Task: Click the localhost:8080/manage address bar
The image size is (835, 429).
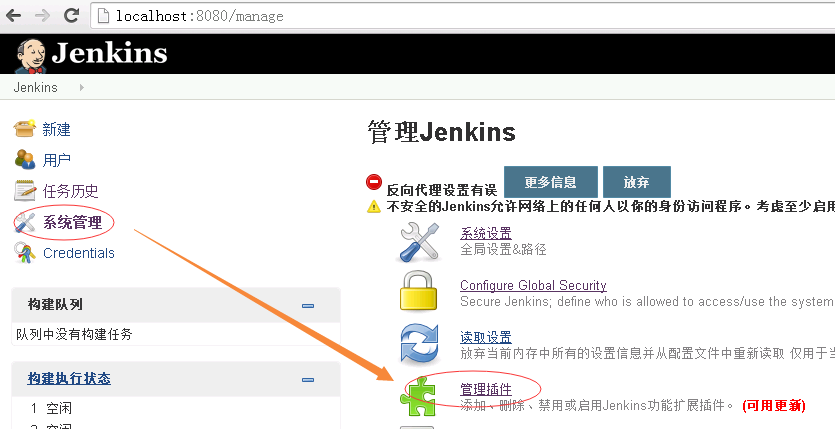Action: [x=462, y=16]
